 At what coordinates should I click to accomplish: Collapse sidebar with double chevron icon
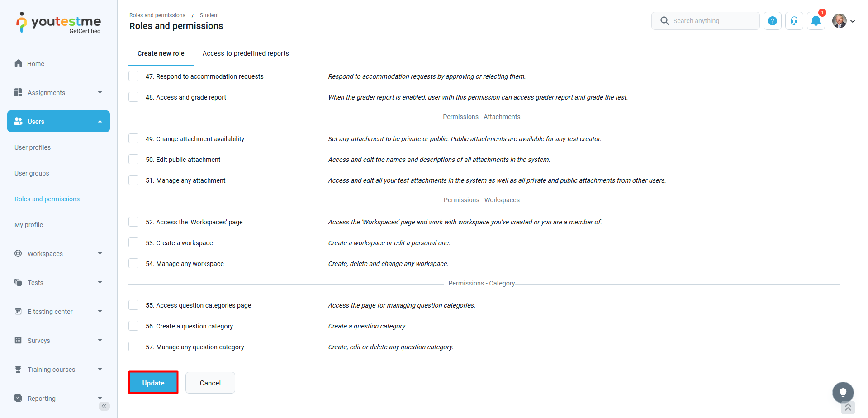104,406
